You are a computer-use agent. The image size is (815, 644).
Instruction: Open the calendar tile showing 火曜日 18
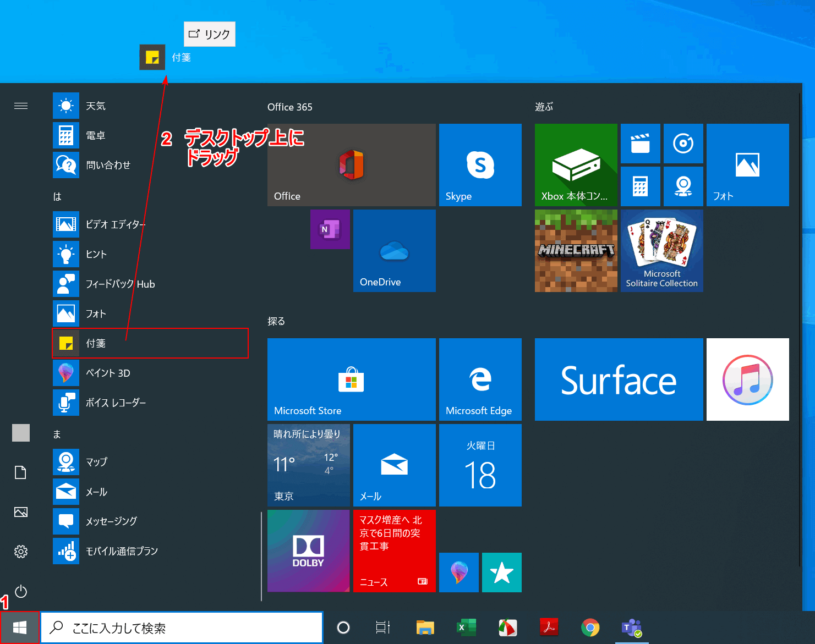click(x=480, y=465)
